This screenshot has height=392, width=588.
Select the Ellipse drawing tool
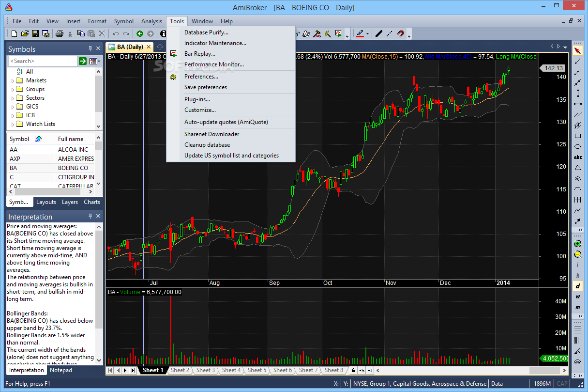pos(577,147)
